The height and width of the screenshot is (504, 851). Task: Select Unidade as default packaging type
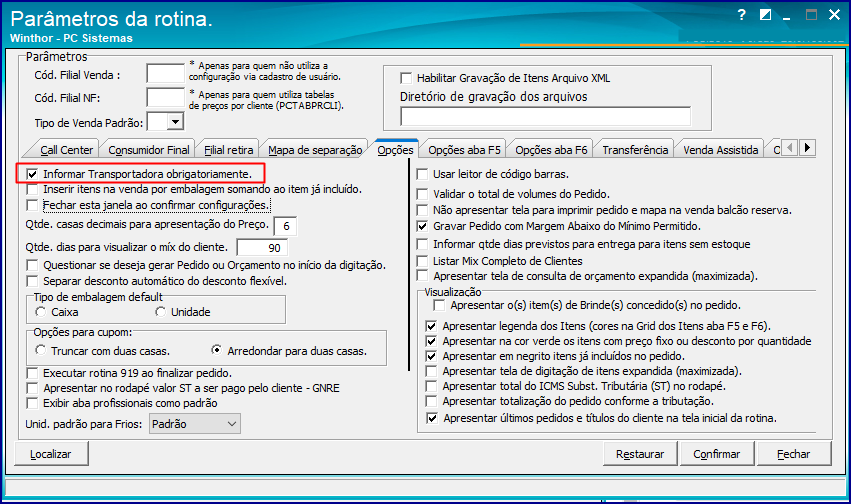click(160, 312)
